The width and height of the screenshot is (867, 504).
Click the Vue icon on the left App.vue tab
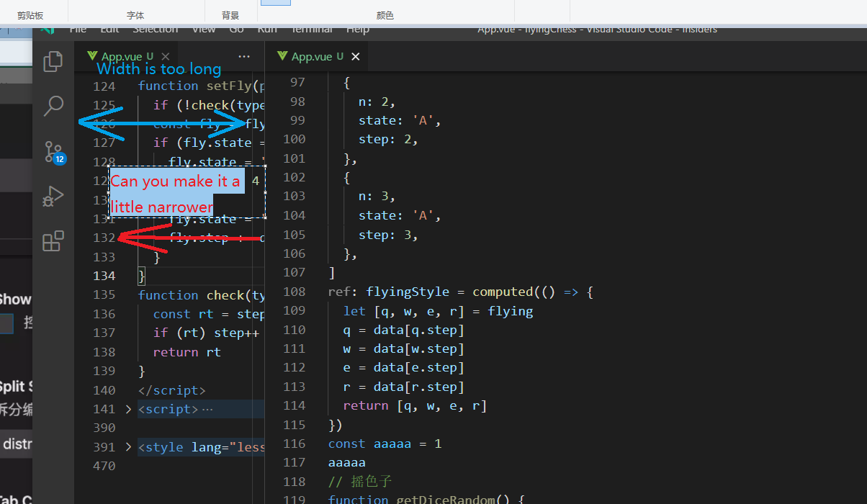[x=91, y=55]
